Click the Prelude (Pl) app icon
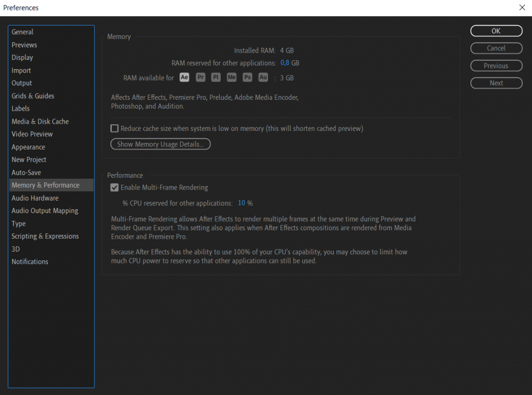The width and height of the screenshot is (532, 395). (x=216, y=77)
